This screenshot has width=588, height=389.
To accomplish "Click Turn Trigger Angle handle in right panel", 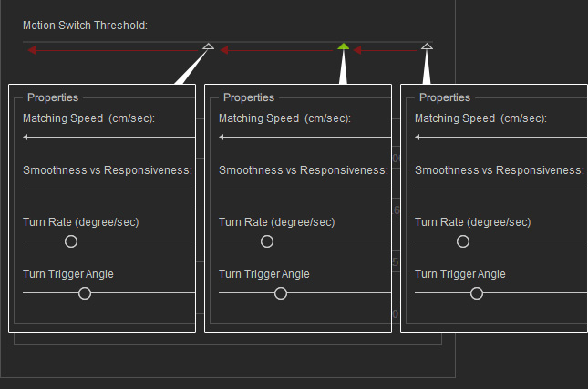I will click(477, 293).
